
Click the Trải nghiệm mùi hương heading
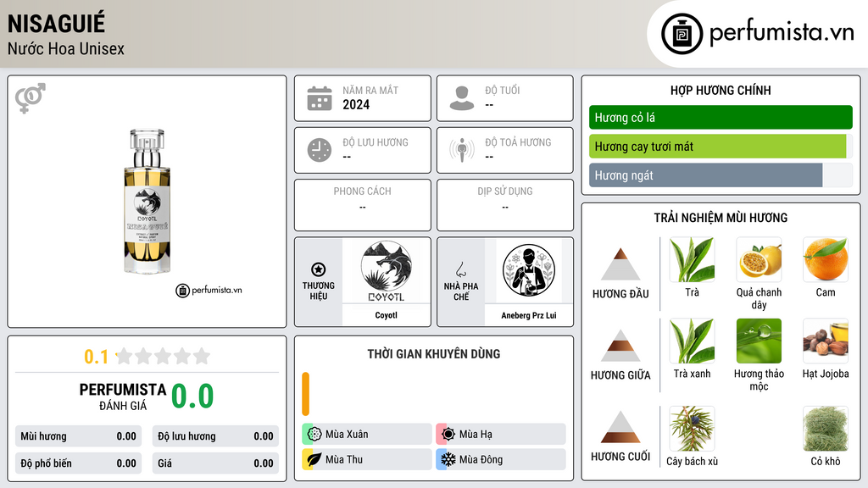click(x=721, y=218)
